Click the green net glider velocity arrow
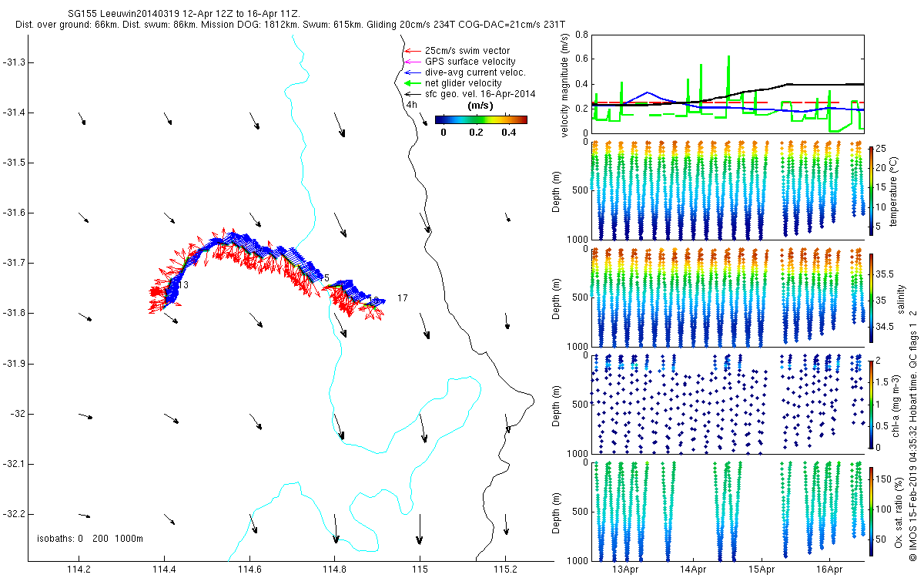924x578 pixels. tap(412, 83)
